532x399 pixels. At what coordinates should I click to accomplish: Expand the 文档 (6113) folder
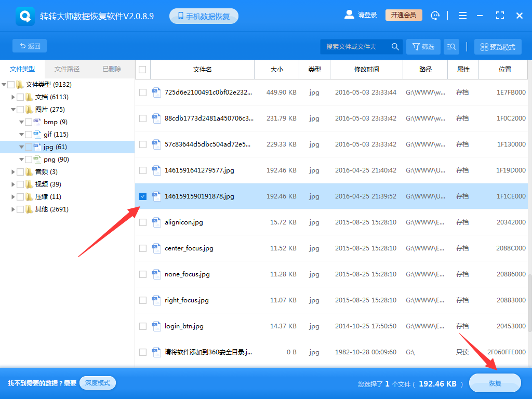pyautogui.click(x=12, y=97)
